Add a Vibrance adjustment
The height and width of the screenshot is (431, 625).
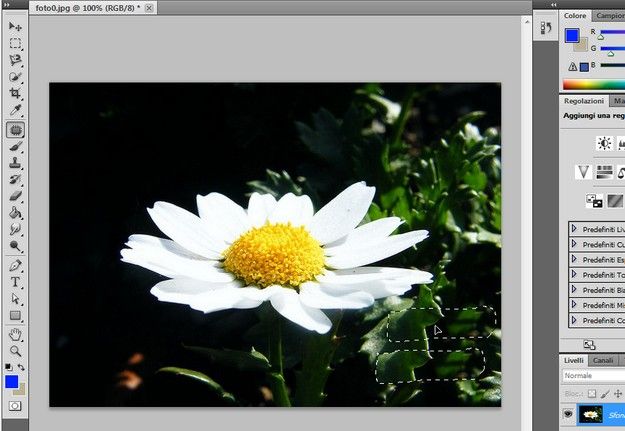point(583,172)
